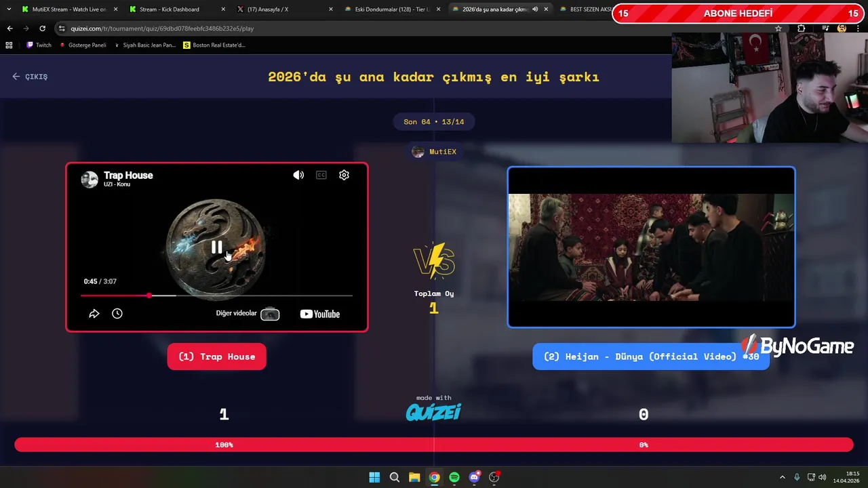Go back in browser history
The height and width of the screenshot is (488, 868).
click(9, 28)
